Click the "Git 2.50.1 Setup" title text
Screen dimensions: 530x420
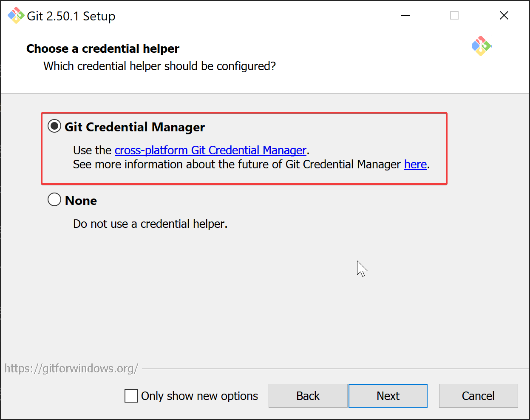point(71,16)
